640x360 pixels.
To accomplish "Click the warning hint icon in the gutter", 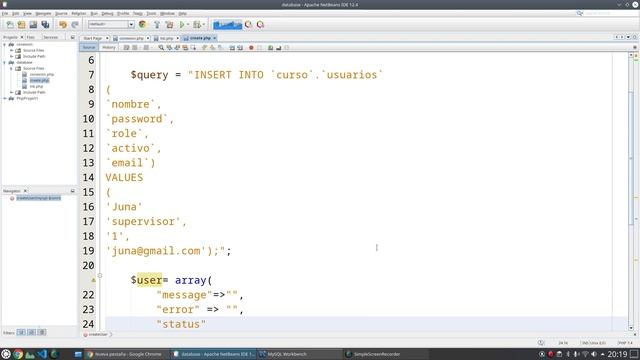I will pos(93,280).
